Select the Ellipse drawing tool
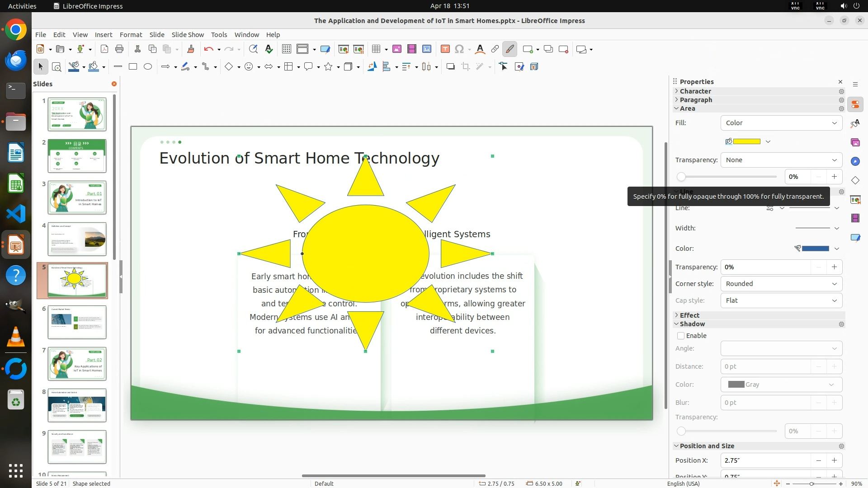 point(148,67)
